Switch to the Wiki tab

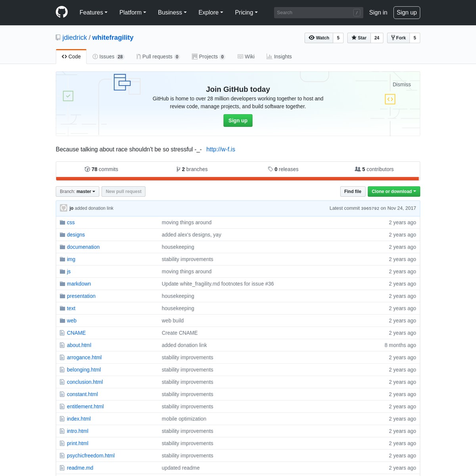tap(246, 57)
